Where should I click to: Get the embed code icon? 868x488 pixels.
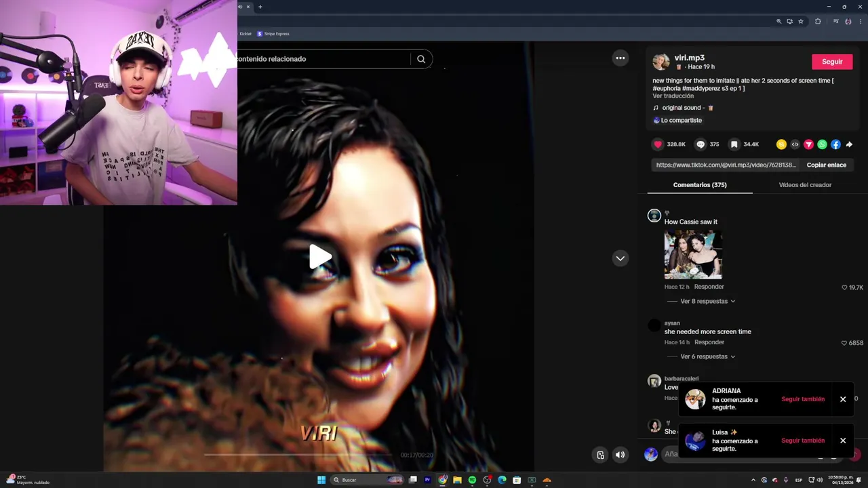795,144
